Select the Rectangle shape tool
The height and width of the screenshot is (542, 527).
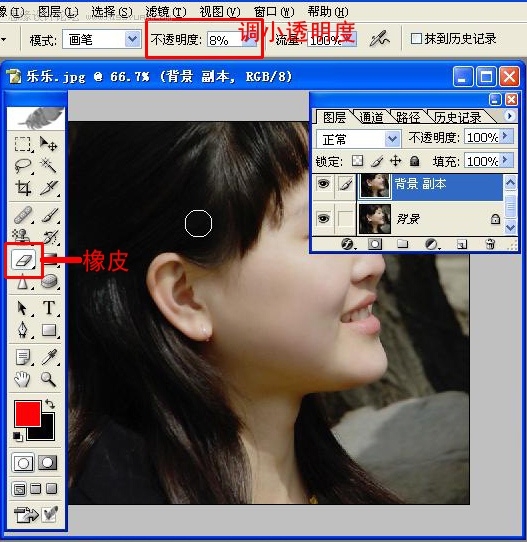coord(48,330)
